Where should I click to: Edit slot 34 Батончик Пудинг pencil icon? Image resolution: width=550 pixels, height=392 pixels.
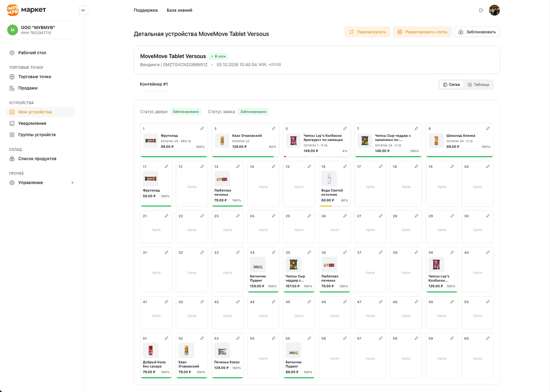click(x=274, y=252)
